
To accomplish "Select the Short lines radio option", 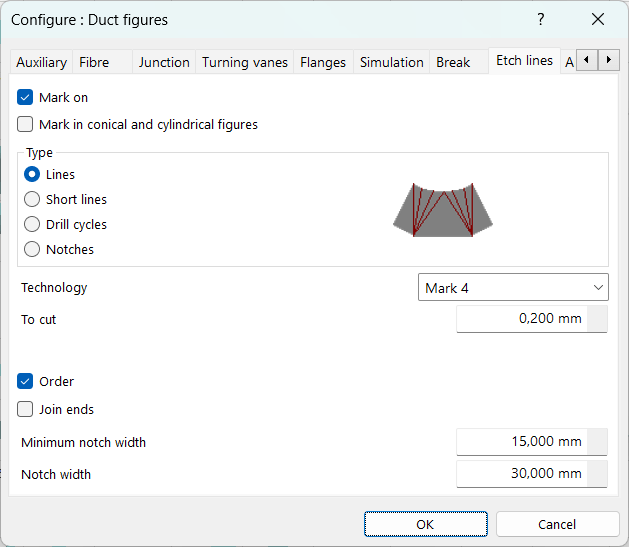I will [32, 199].
